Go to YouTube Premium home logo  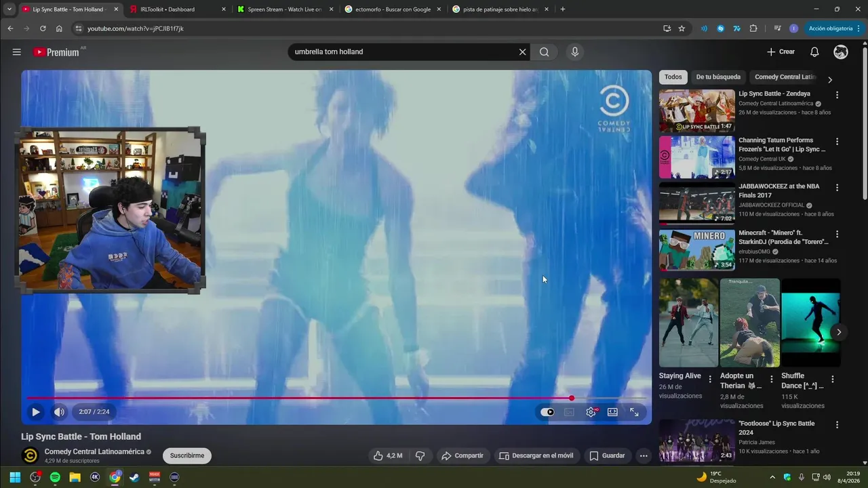[x=56, y=52]
